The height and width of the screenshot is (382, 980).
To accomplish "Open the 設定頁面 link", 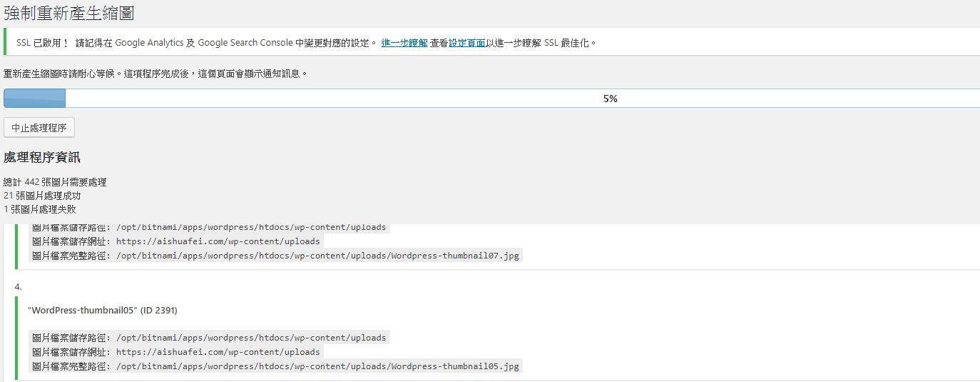I will (467, 43).
